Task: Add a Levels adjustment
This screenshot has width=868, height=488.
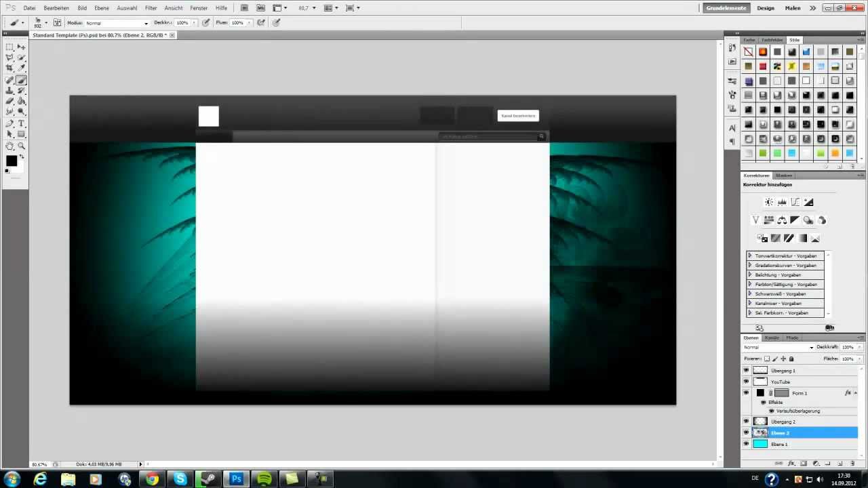Action: pos(782,202)
